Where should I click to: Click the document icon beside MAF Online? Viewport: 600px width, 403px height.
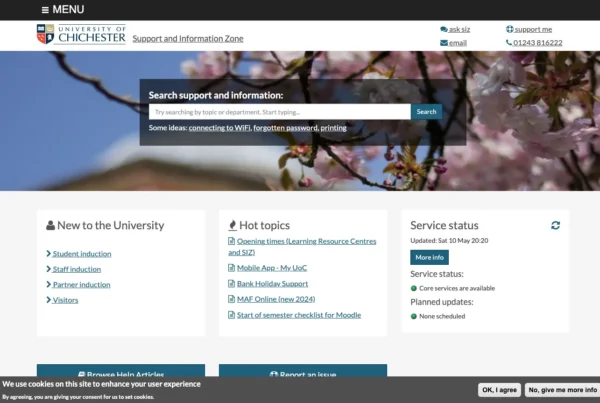click(232, 299)
